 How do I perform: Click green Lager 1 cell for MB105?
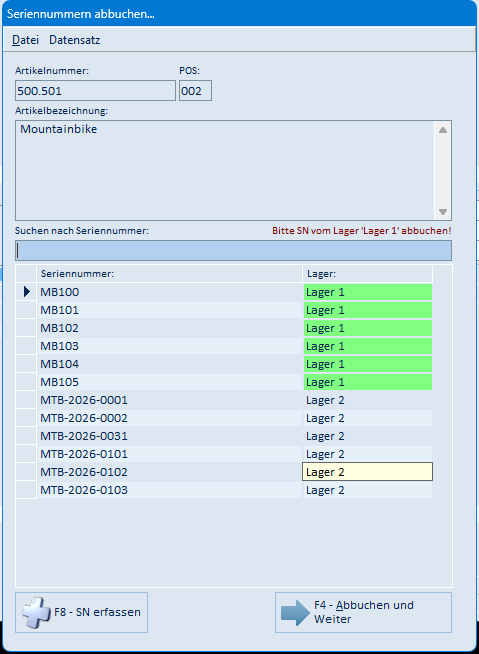(x=368, y=382)
